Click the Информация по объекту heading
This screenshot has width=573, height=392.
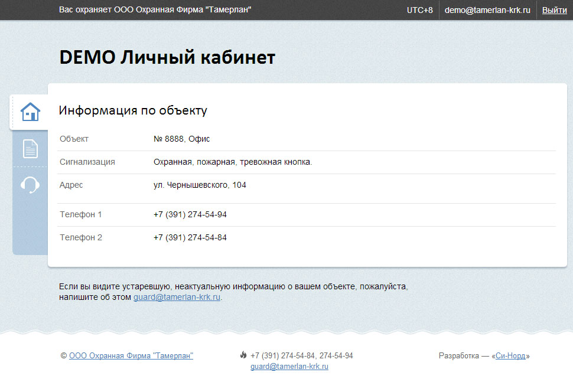133,110
